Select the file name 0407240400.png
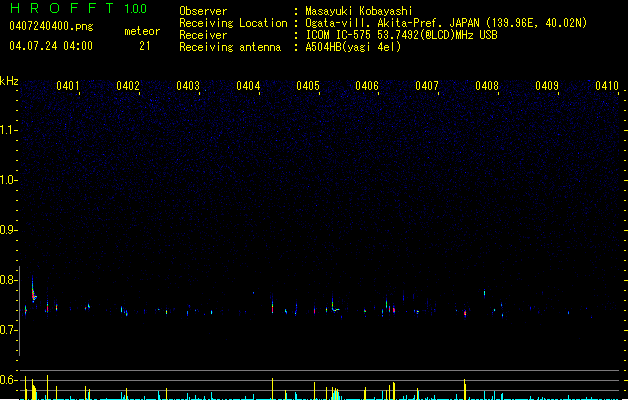Screen dimensions: 629x400 (x=51, y=27)
